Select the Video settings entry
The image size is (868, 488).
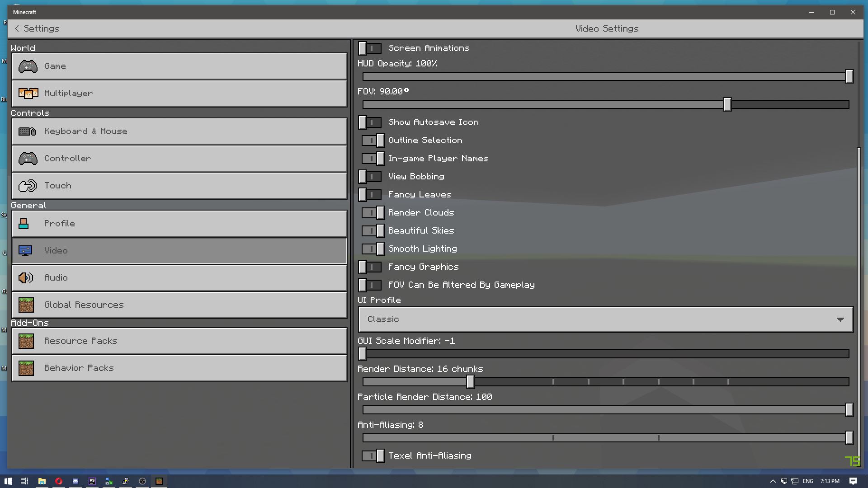(x=179, y=251)
